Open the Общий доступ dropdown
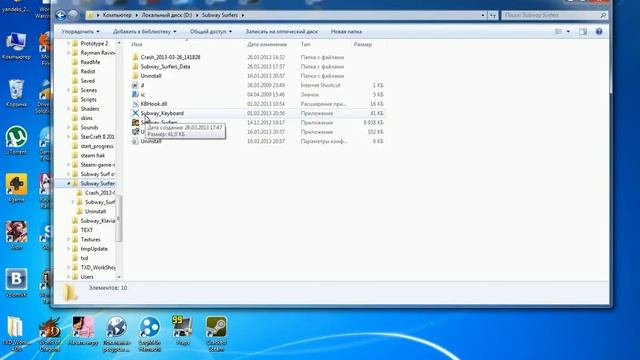The width and height of the screenshot is (640, 360). click(x=211, y=31)
